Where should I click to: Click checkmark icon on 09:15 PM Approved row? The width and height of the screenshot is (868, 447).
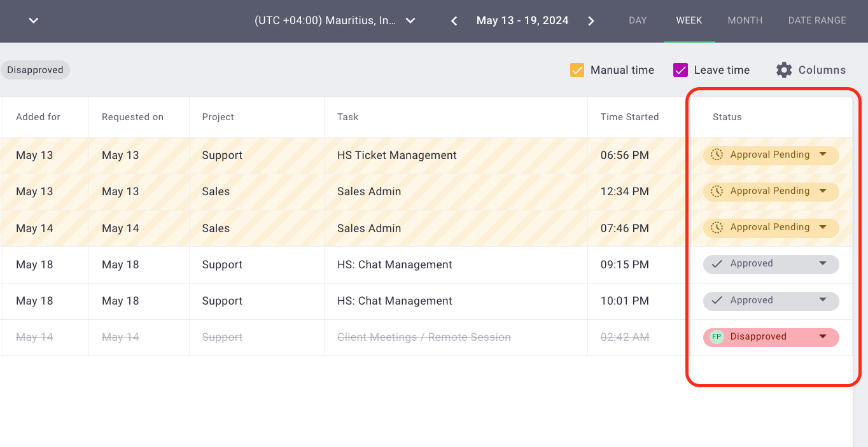pyautogui.click(x=717, y=264)
